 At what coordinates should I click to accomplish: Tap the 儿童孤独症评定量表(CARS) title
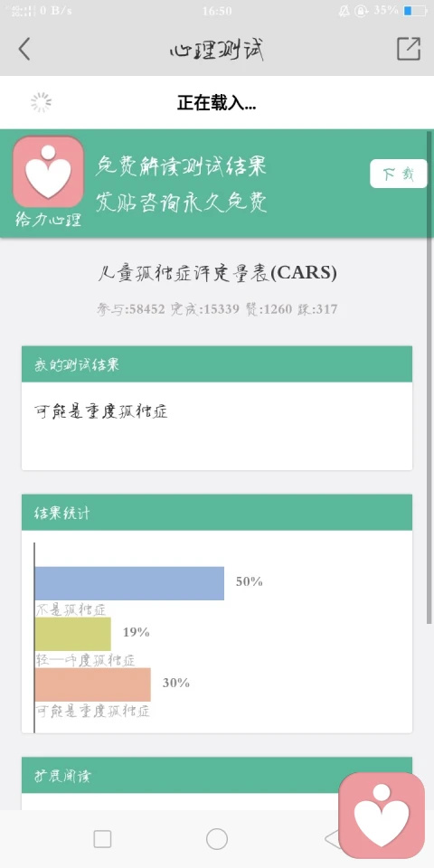click(x=217, y=273)
